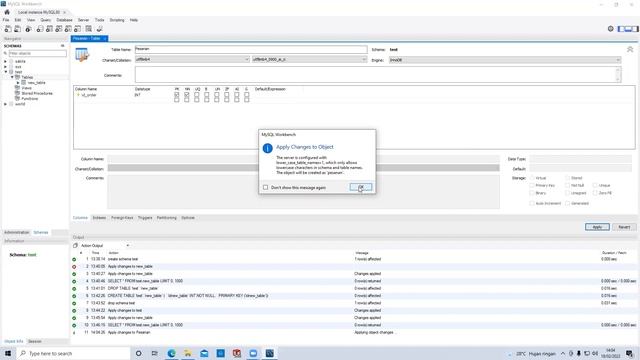Create new table toolbar icon
640x360 pixels.
(x=49, y=29)
